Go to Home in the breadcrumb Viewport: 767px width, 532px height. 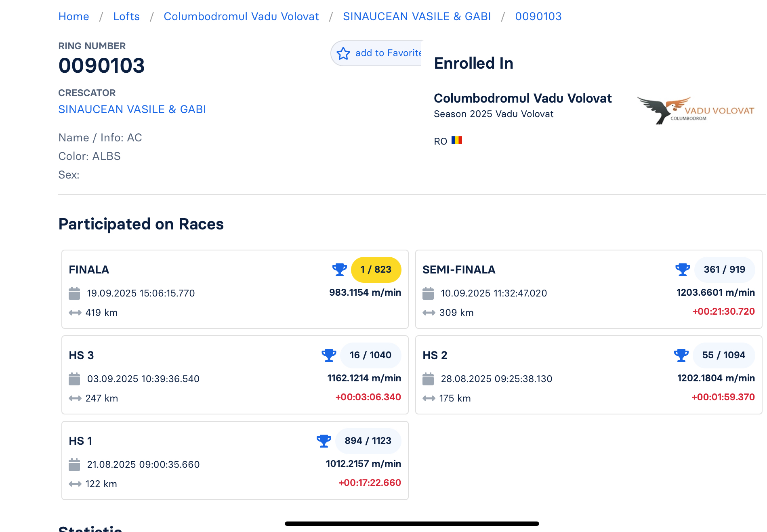click(74, 17)
